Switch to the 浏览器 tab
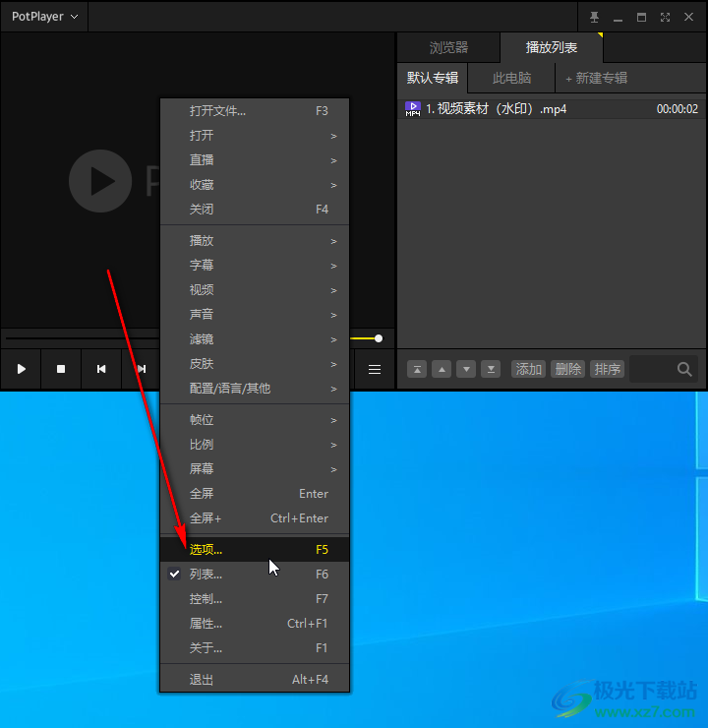Image resolution: width=708 pixels, height=728 pixels. tap(448, 47)
